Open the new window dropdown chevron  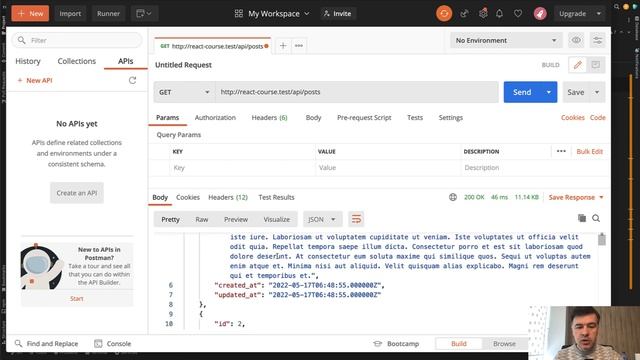(x=149, y=13)
